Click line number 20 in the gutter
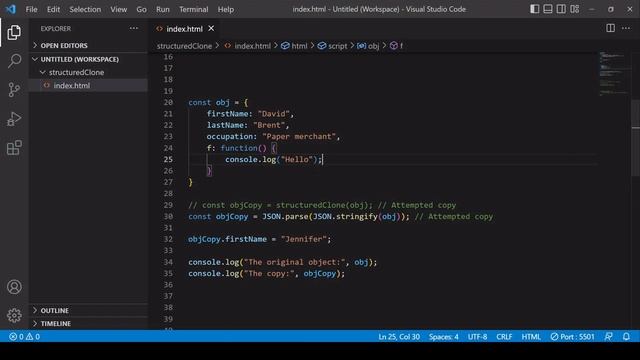This screenshot has width=640, height=360. (x=168, y=102)
